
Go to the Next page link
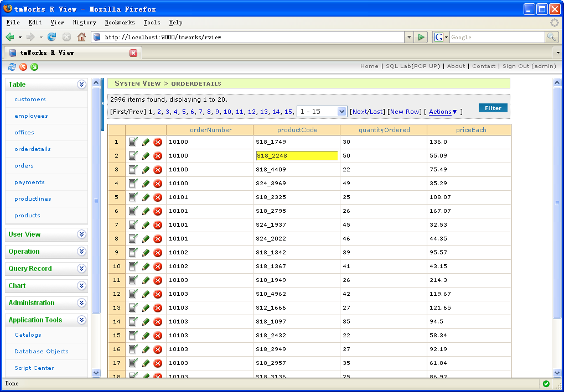click(x=359, y=112)
